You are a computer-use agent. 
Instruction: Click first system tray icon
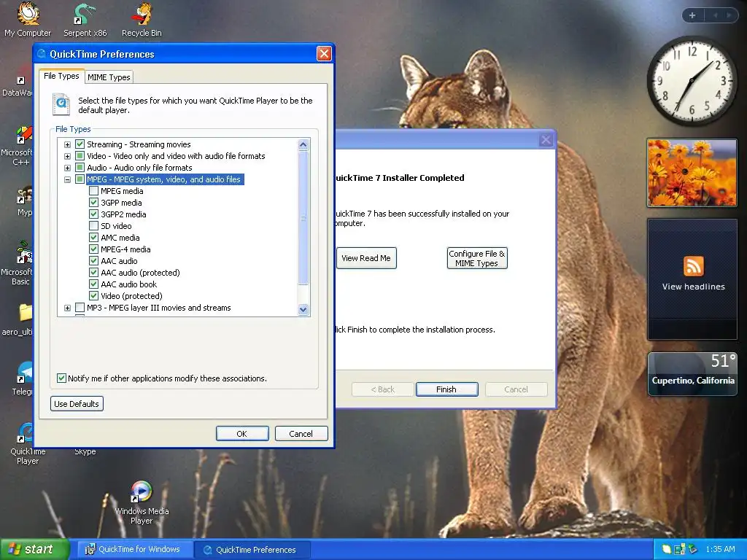666,549
